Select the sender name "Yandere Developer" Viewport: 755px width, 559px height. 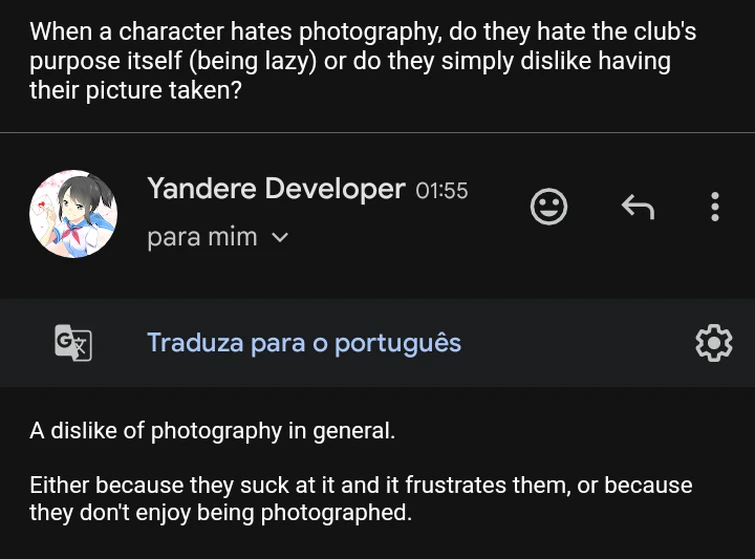pyautogui.click(x=276, y=188)
